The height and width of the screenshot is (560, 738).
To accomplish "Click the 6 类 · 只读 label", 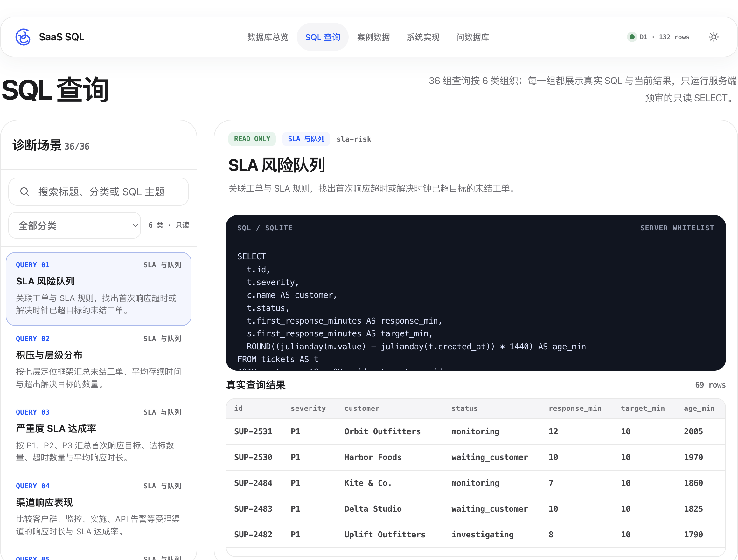I will [169, 225].
